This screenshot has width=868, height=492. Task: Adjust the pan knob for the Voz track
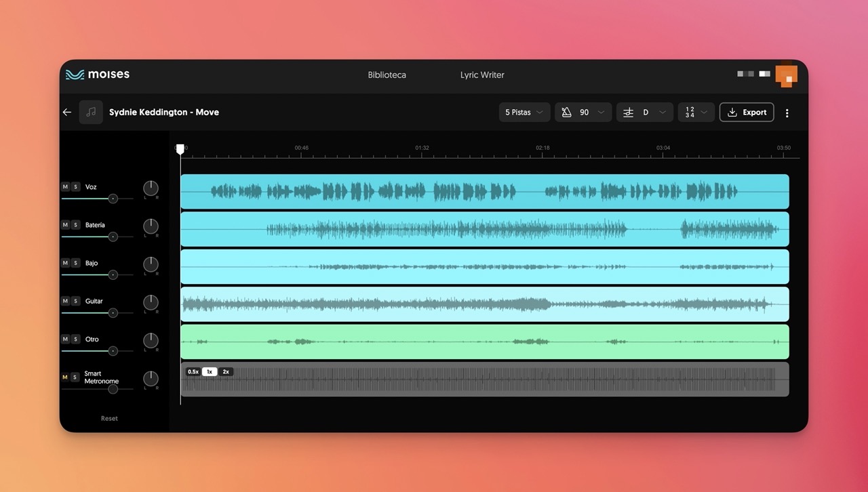[150, 189]
